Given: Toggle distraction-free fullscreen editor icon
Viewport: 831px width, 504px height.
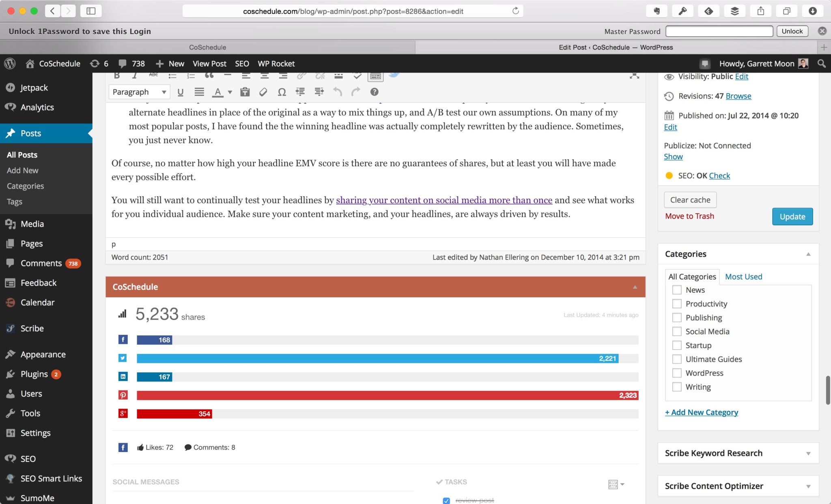Looking at the screenshot, I should [634, 75].
